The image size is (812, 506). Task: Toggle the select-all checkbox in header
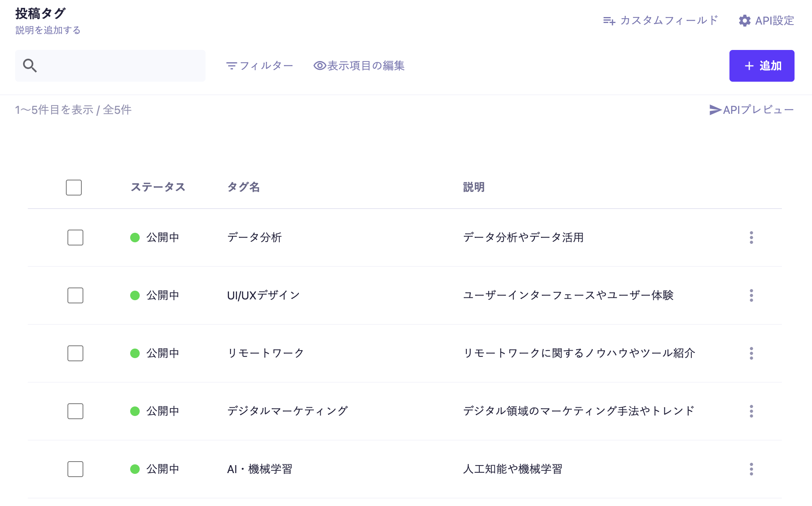coord(74,188)
